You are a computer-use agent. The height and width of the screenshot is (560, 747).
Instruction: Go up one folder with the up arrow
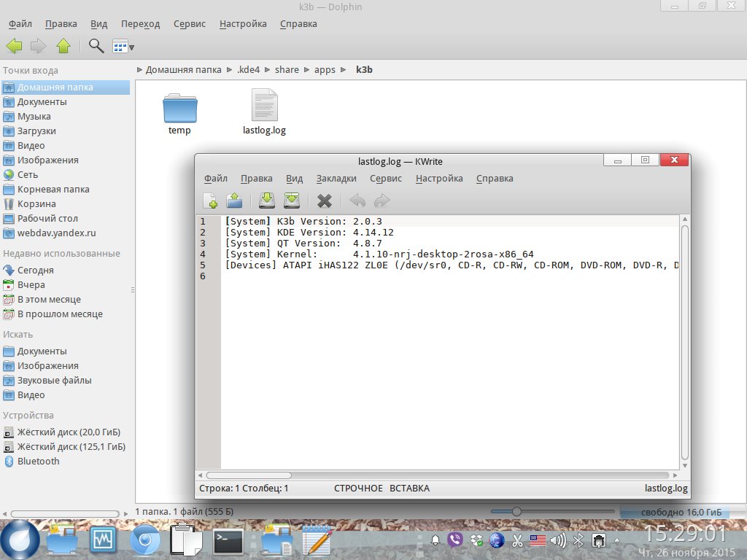63,46
